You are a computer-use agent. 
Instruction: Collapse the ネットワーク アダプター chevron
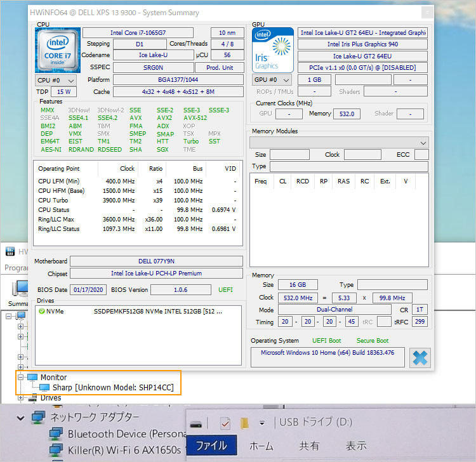(x=20, y=418)
